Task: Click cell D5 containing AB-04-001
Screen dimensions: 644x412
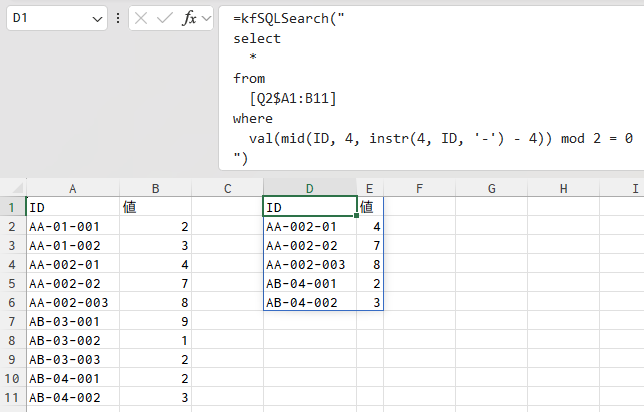Action: pos(310,284)
